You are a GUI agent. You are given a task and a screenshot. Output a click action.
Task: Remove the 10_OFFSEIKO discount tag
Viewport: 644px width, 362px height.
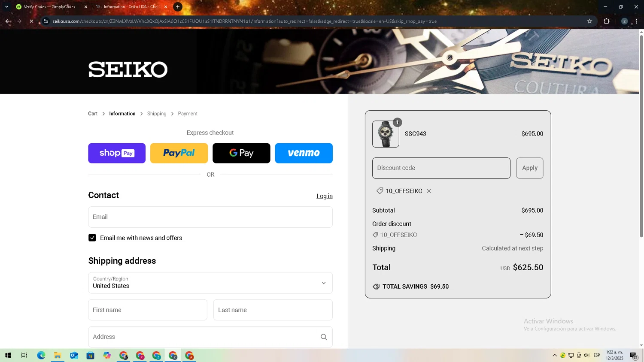pyautogui.click(x=429, y=191)
